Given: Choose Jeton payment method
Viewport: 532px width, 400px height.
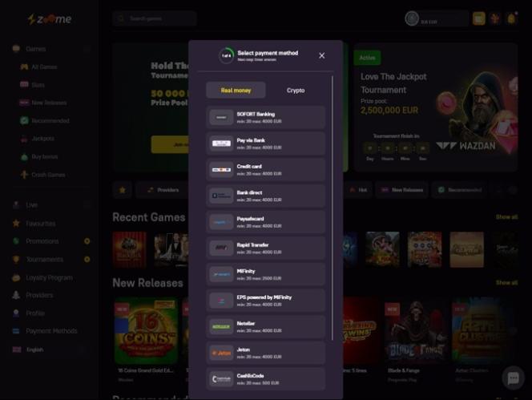Looking at the screenshot, I should point(265,353).
